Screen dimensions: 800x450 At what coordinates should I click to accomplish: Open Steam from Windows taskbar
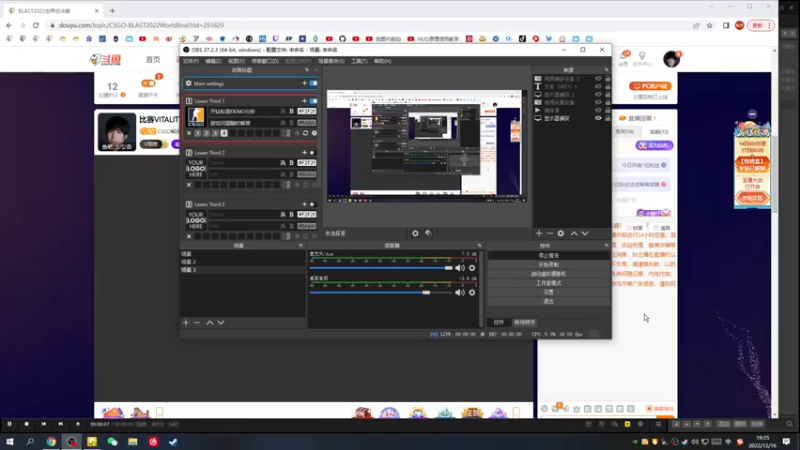173,442
